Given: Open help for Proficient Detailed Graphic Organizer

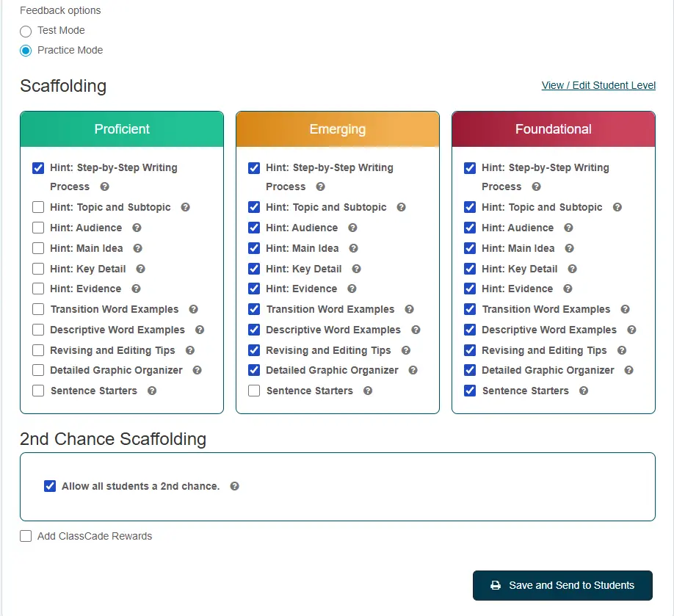Looking at the screenshot, I should coord(197,370).
